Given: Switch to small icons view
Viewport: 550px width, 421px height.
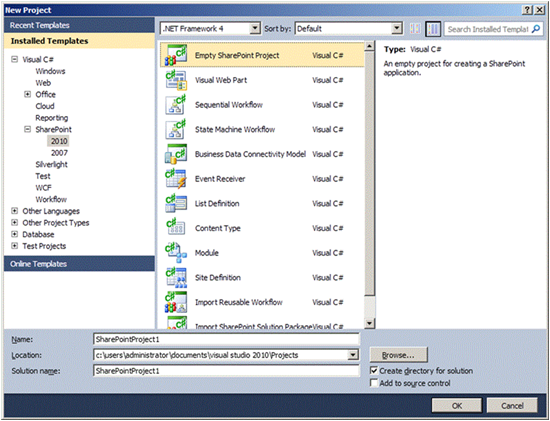Looking at the screenshot, I should click(x=415, y=29).
